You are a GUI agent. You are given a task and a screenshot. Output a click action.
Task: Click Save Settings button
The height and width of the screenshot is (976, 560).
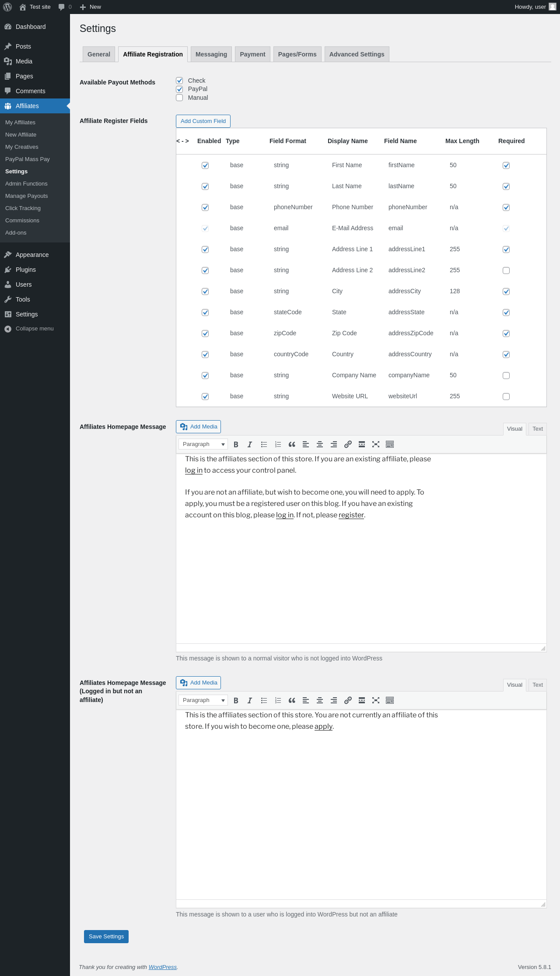(x=106, y=937)
